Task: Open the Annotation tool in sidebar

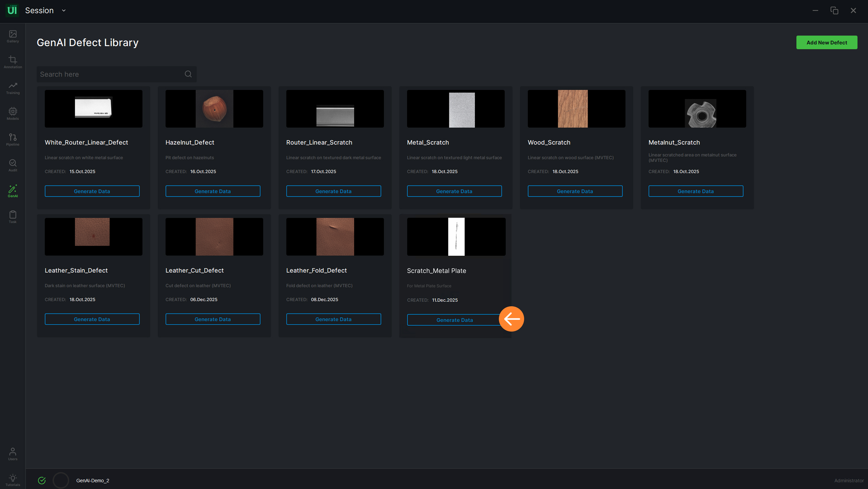Action: (x=13, y=62)
